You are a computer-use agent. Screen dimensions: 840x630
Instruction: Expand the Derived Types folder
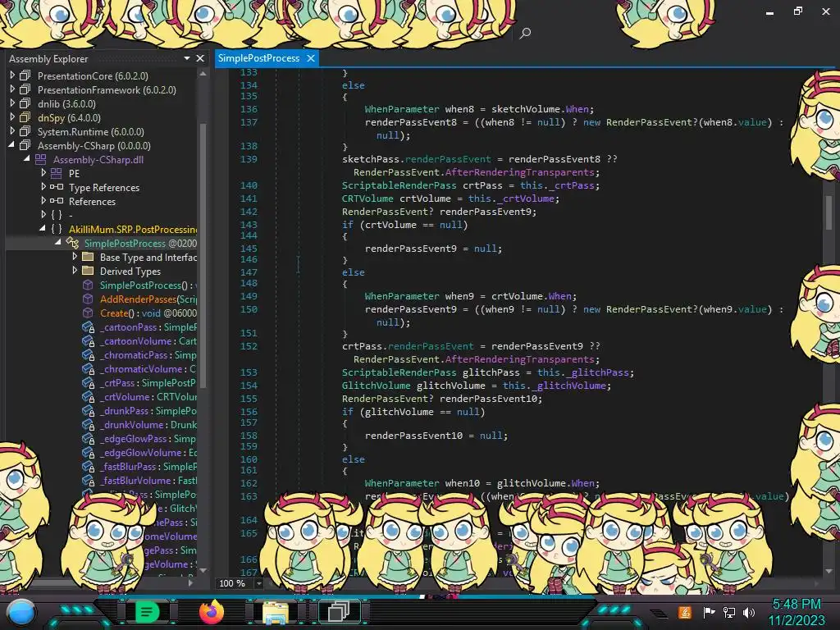75,271
